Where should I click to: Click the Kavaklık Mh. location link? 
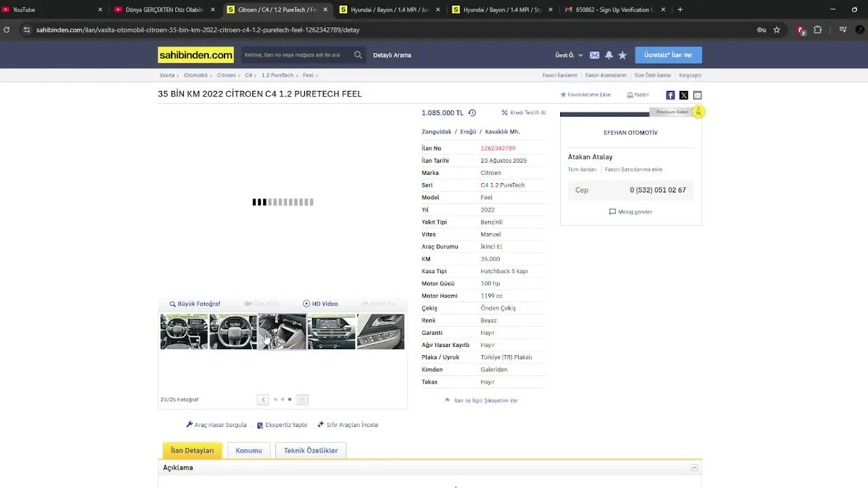pyautogui.click(x=502, y=131)
